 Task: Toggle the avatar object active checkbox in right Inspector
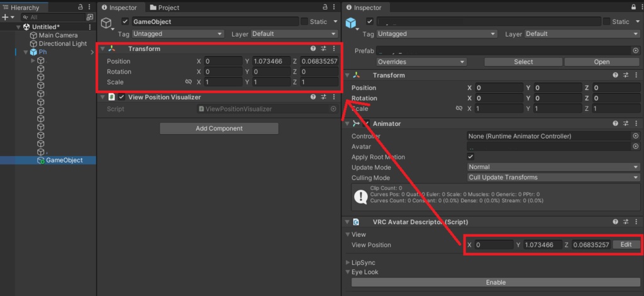(370, 21)
